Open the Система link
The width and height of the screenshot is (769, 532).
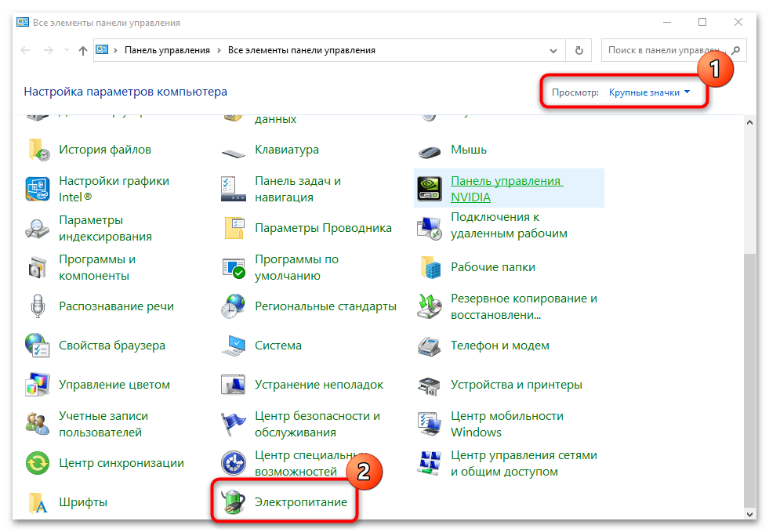point(278,346)
